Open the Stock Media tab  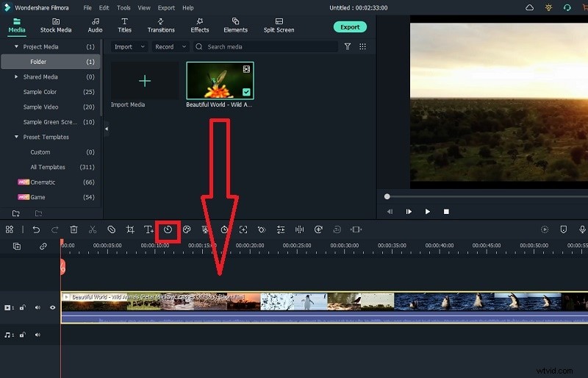56,26
